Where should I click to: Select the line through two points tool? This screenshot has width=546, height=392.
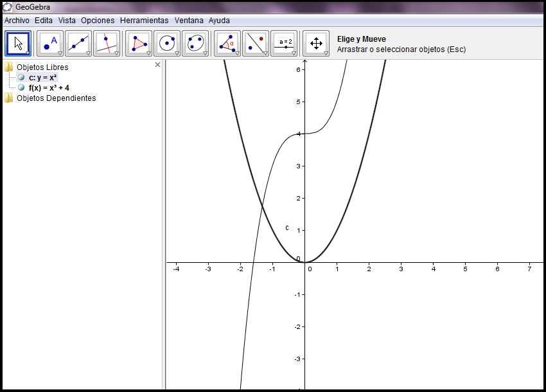point(78,42)
